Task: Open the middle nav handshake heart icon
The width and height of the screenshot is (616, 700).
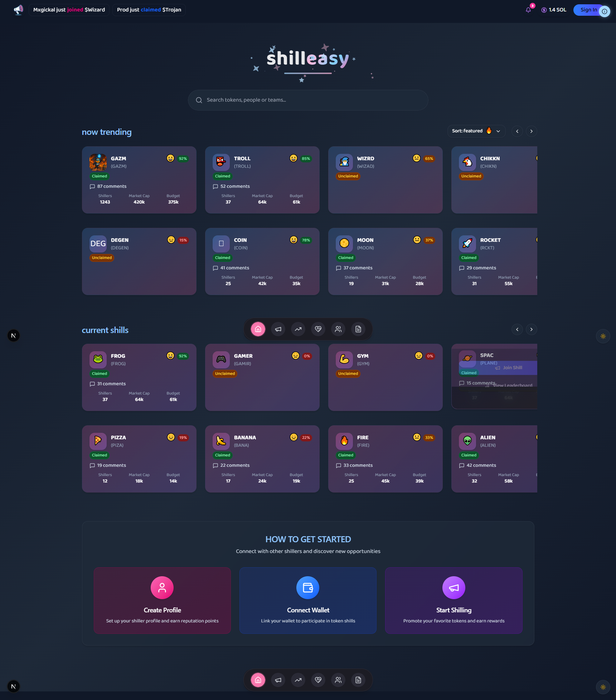Action: click(x=318, y=329)
